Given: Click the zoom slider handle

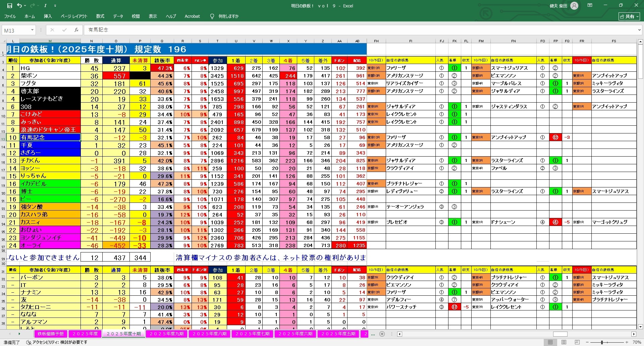Looking at the screenshot, I should (x=602, y=342).
